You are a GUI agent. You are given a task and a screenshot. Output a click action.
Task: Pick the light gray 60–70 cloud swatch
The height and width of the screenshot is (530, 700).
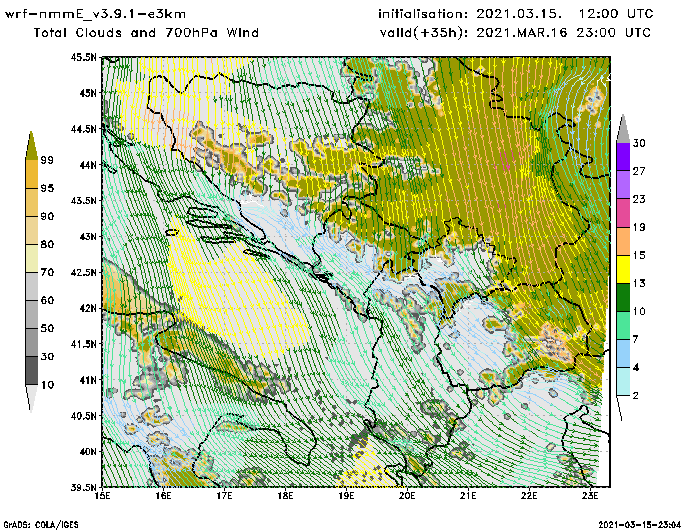pos(32,286)
